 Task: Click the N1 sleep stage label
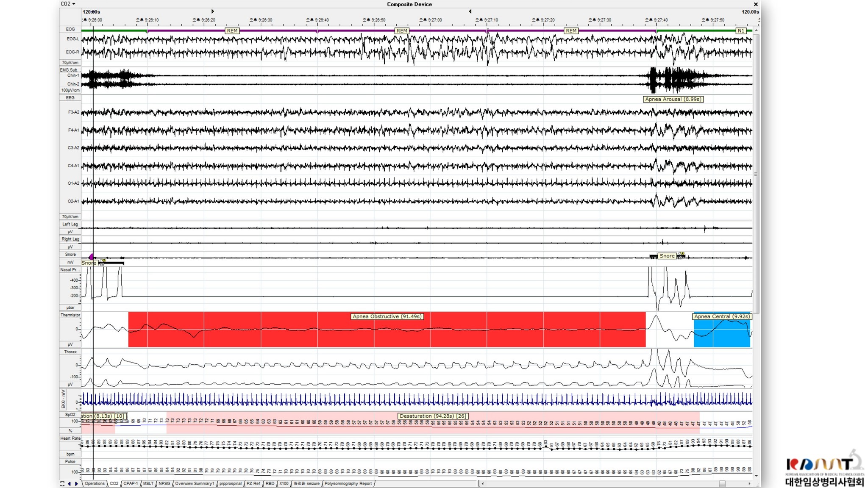tap(740, 31)
